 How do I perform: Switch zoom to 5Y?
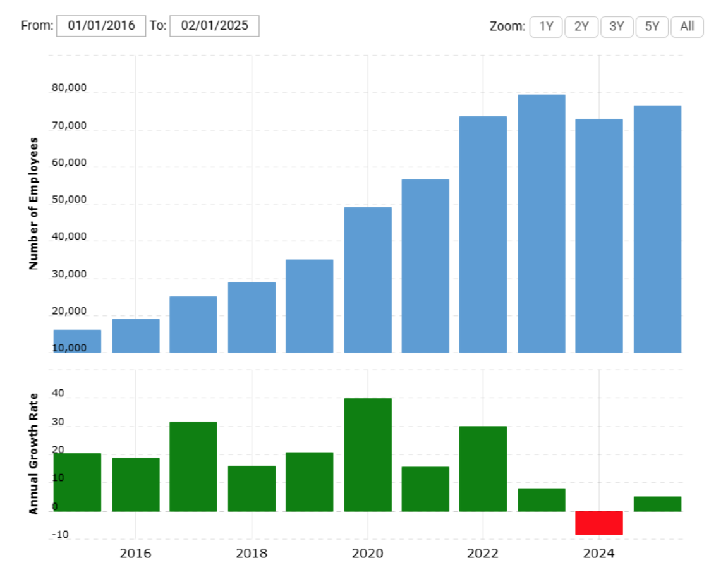point(652,27)
